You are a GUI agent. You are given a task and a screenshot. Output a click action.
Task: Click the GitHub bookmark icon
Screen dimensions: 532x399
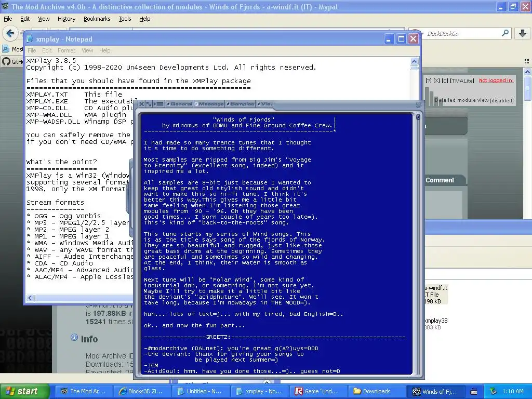coord(6,61)
